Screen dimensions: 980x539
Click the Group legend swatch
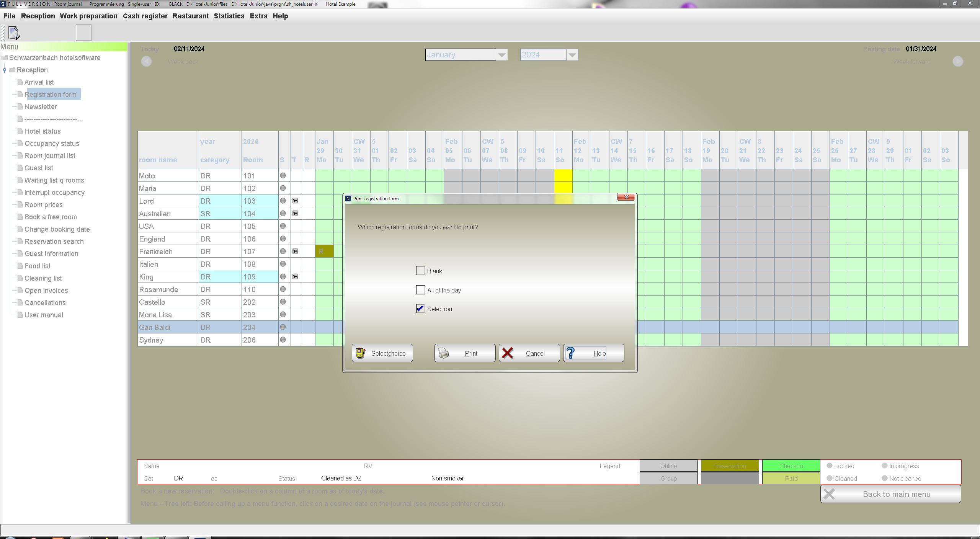[x=668, y=478]
